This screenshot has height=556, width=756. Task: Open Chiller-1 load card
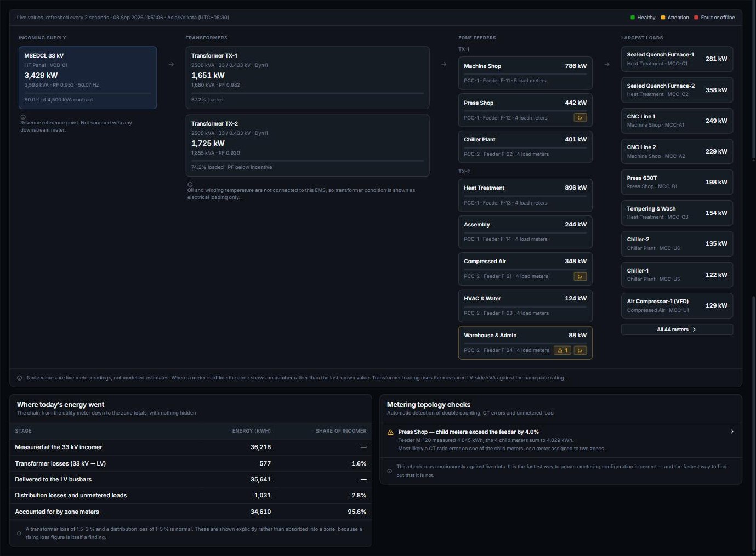[677, 275]
